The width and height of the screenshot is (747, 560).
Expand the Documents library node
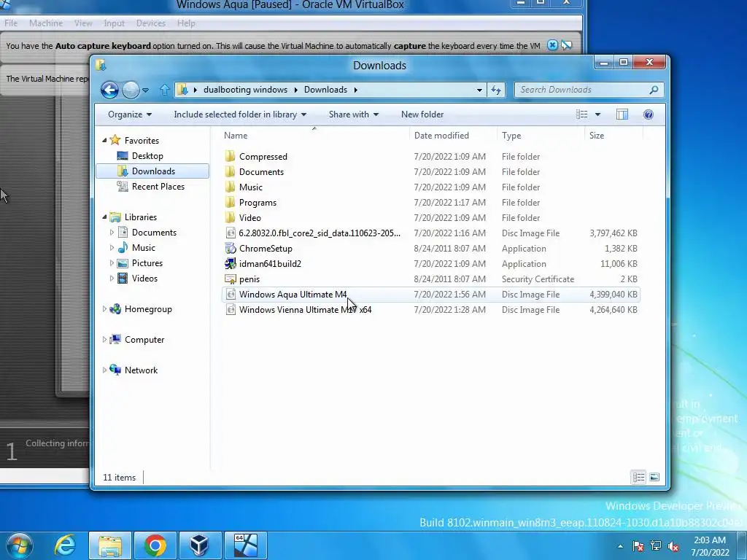(x=112, y=233)
